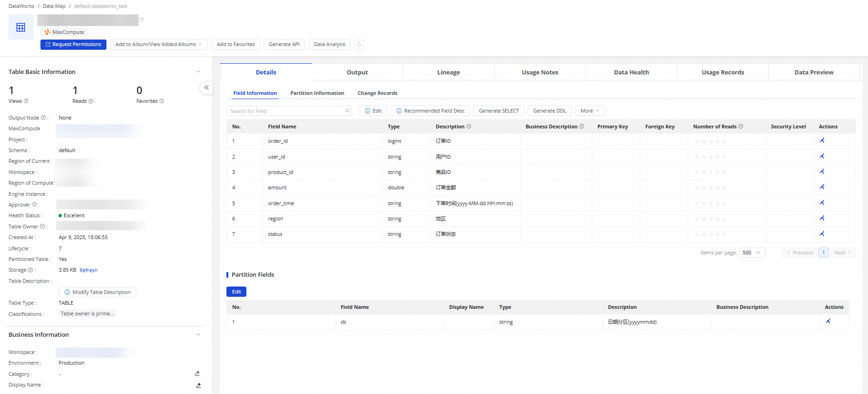Screen dimensions: 868x394
Task: Click the Next page button
Action: 842,253
